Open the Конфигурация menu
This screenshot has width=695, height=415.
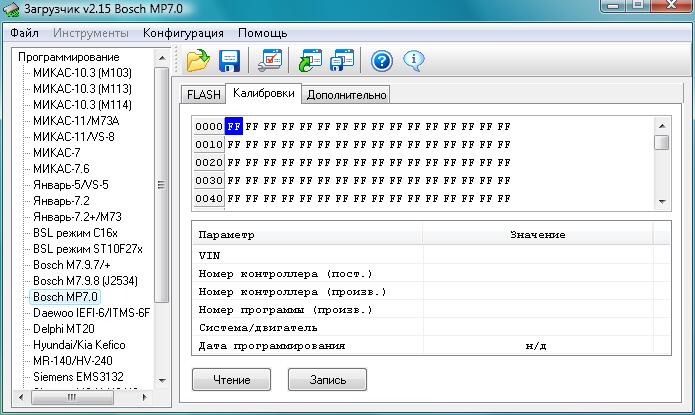(183, 33)
